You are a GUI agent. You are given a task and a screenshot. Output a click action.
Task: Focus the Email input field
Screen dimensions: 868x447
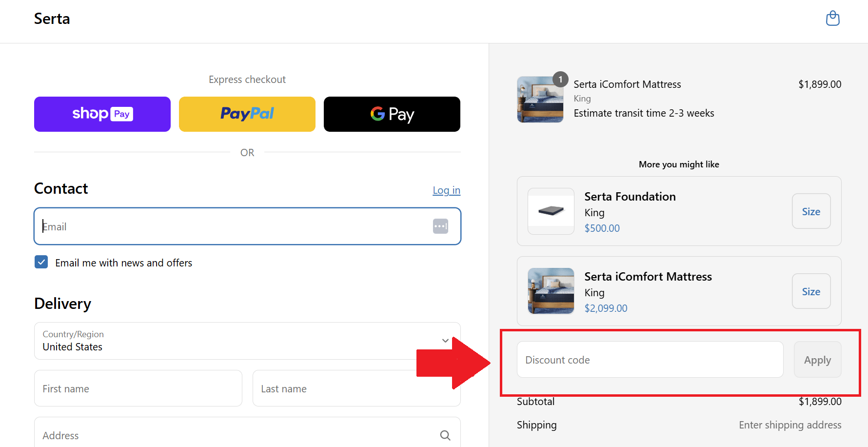[247, 226]
